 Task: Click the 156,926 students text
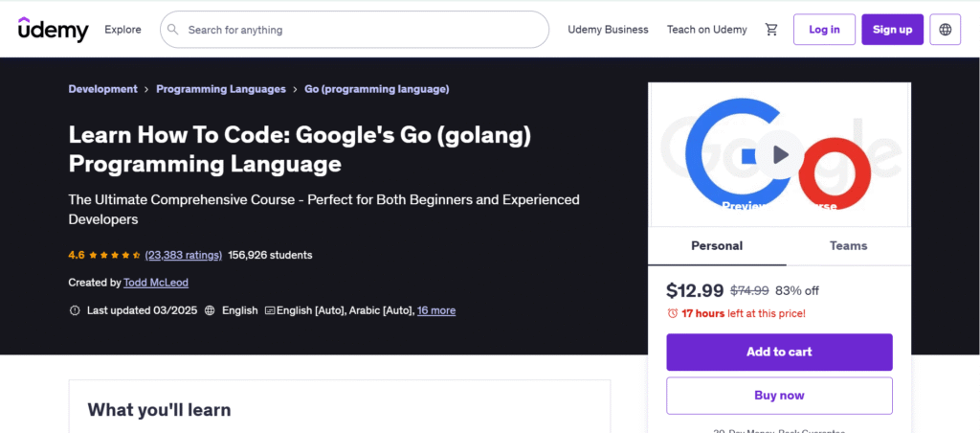270,255
